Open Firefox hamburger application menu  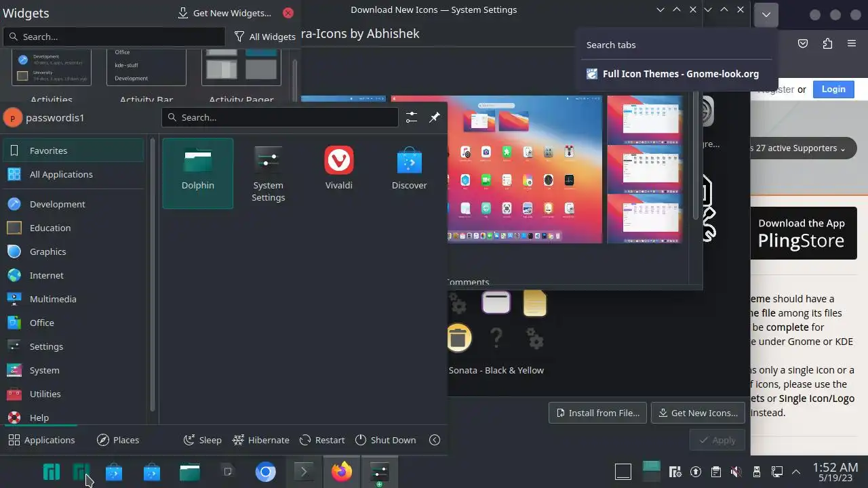coord(852,43)
